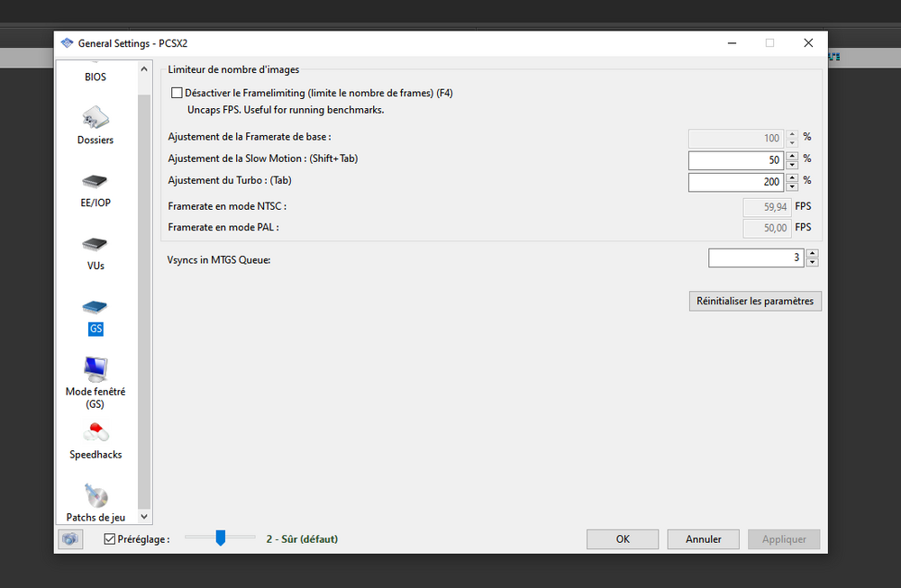
Task: Confirm settings with OK button
Action: 623,539
